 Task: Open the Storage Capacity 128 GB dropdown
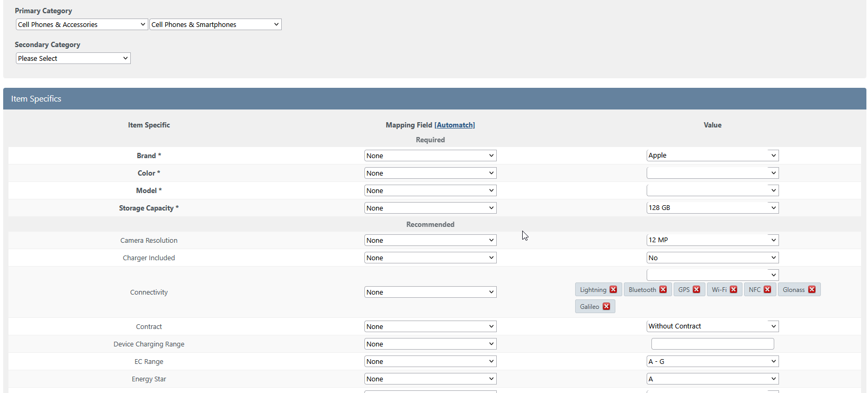pyautogui.click(x=712, y=208)
